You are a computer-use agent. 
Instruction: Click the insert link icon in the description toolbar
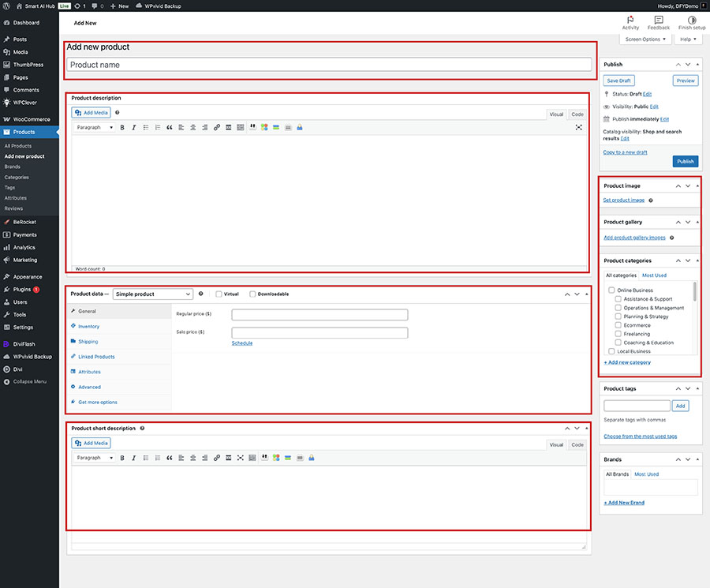tap(217, 127)
